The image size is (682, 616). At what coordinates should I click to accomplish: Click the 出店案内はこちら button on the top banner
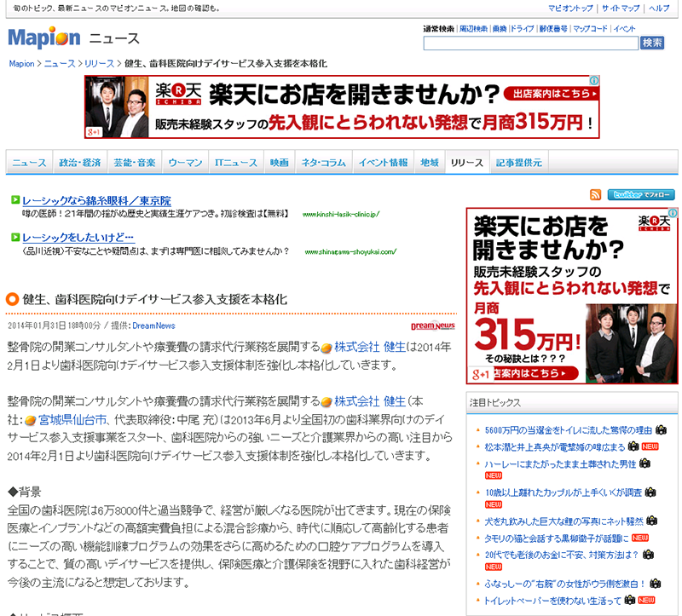tap(552, 94)
